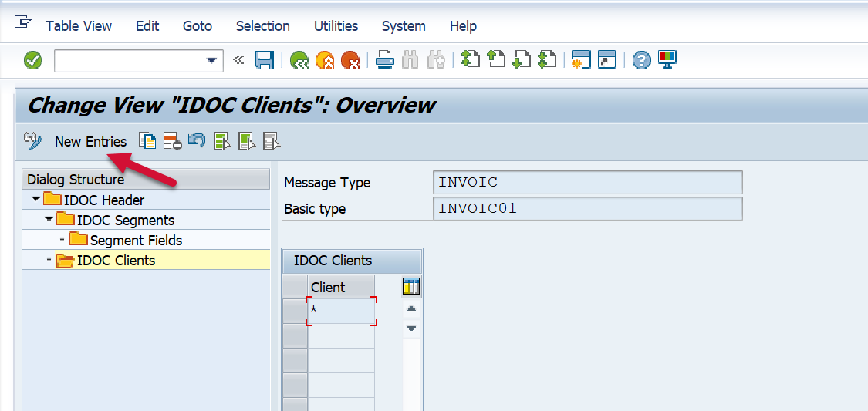Click the New Entries button
This screenshot has height=411, width=868.
click(x=90, y=141)
